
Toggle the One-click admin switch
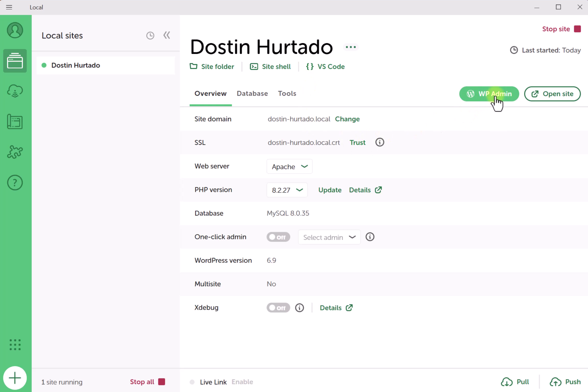coord(278,237)
